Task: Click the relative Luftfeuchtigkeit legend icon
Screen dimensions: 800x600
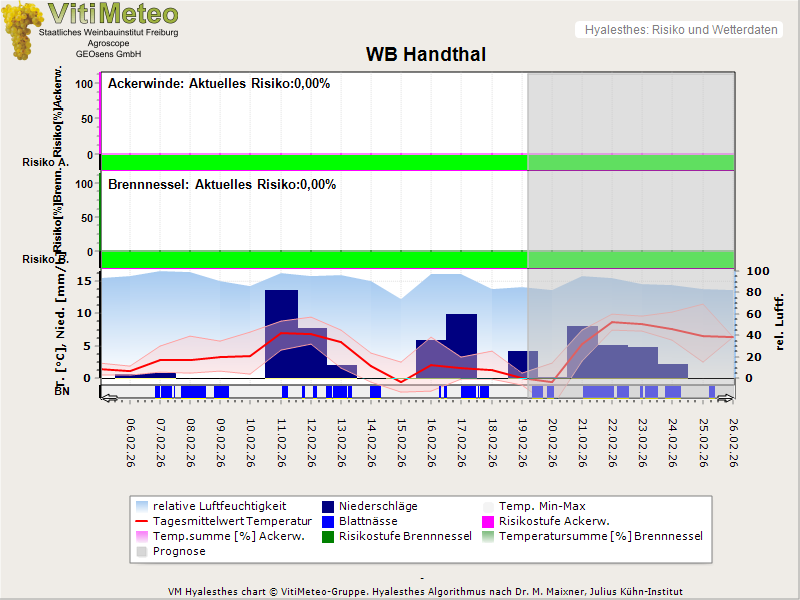Action: tap(142, 506)
